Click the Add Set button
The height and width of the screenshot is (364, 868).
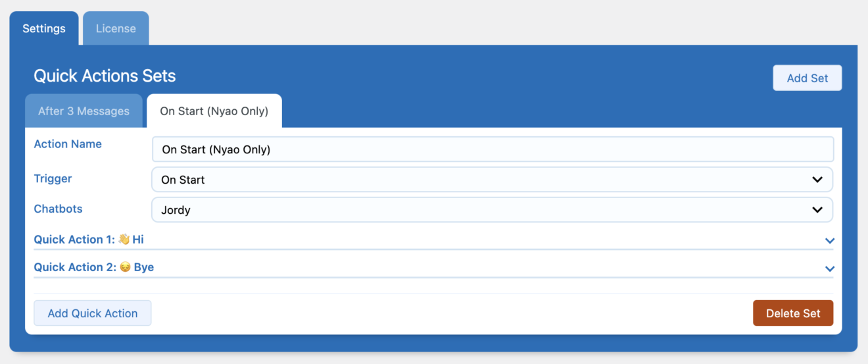[807, 78]
